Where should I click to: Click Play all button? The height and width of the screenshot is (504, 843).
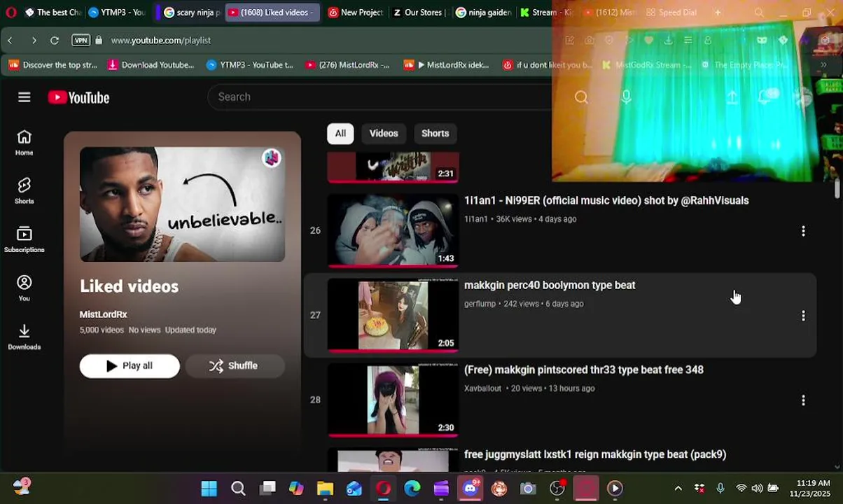(130, 365)
